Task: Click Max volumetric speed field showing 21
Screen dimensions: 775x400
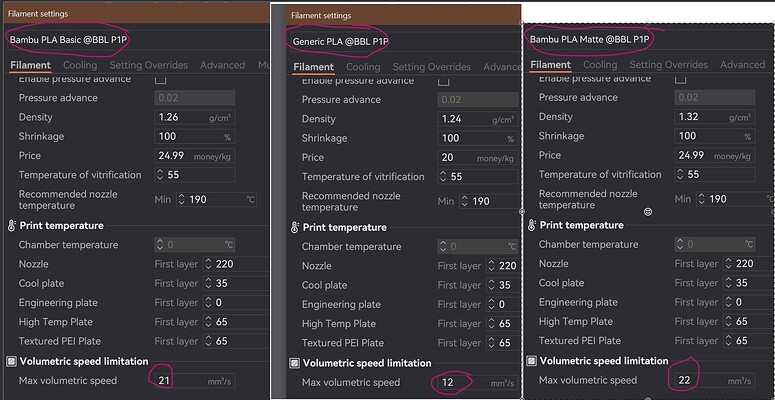Action: 195,381
